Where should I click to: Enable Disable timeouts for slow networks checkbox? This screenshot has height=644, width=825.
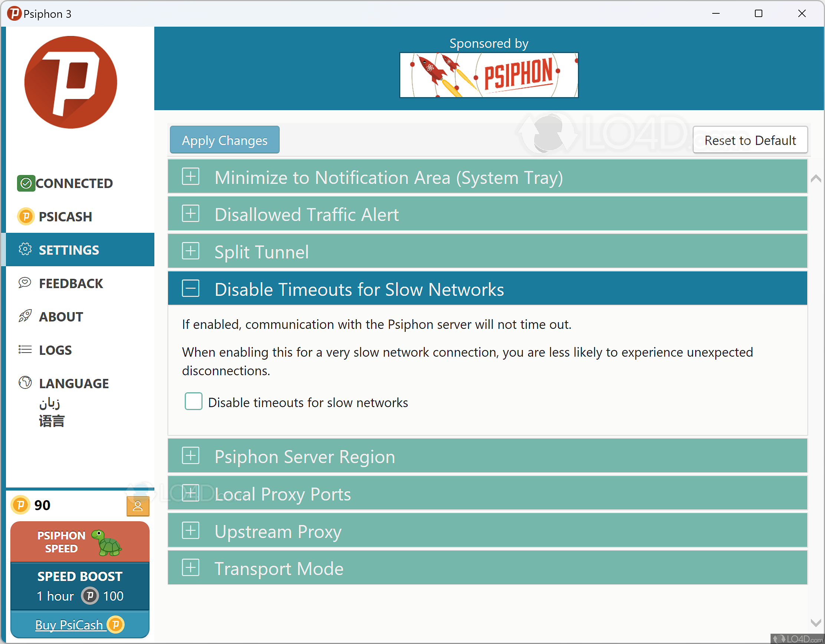click(193, 401)
